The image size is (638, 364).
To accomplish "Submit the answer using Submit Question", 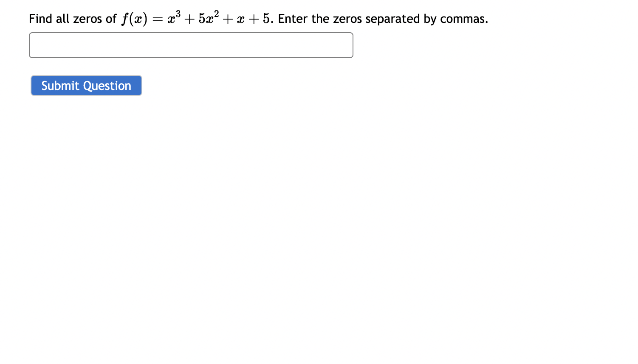I will click(x=86, y=85).
